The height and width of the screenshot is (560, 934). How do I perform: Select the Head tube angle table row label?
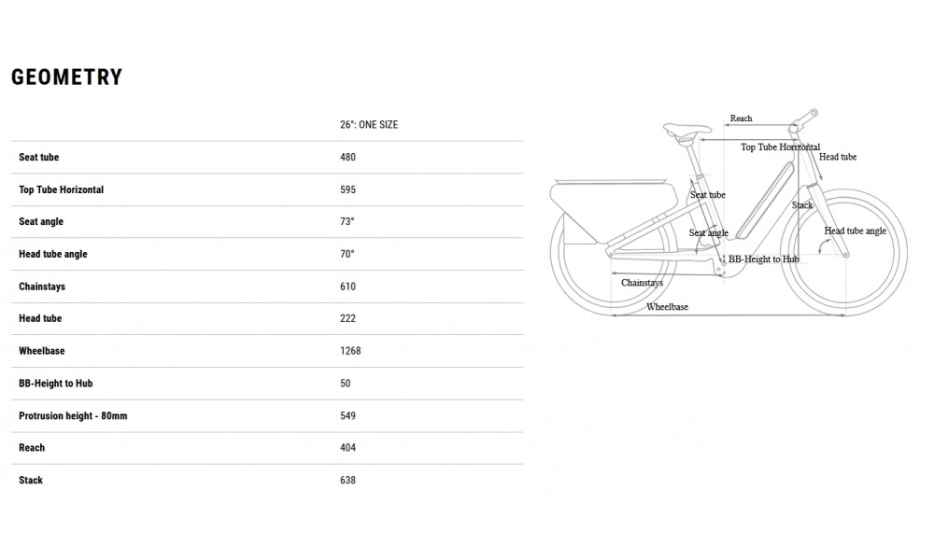53,254
